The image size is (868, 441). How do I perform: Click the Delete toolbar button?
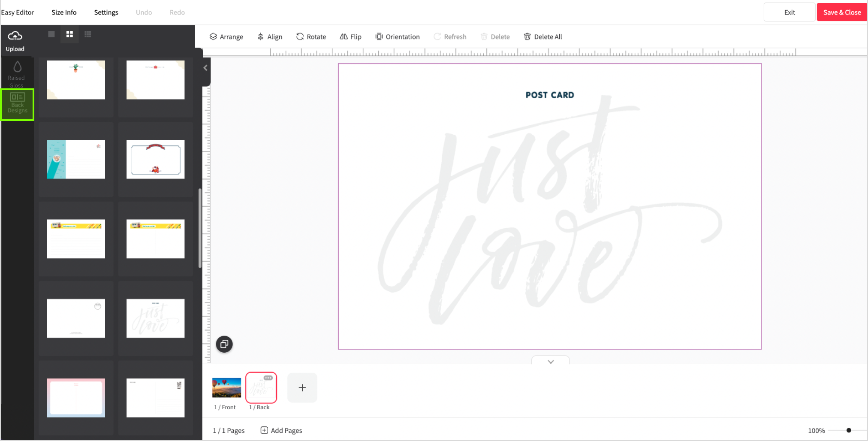click(495, 37)
